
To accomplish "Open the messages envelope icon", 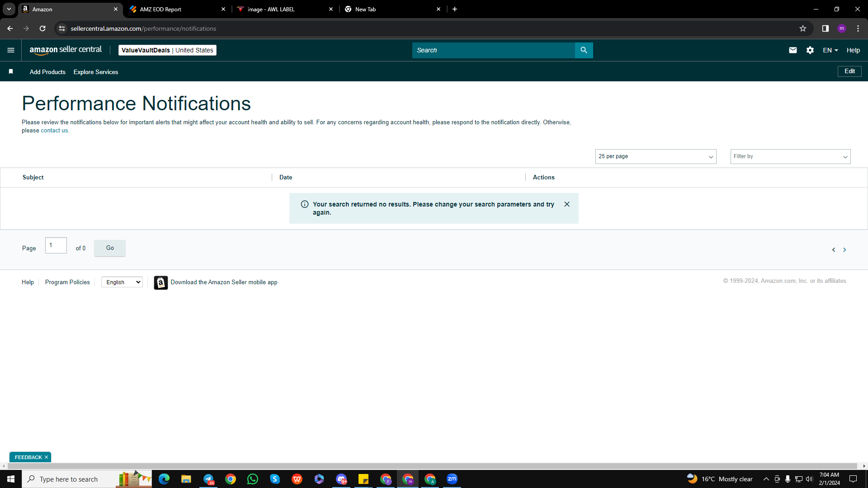I will 793,50.
